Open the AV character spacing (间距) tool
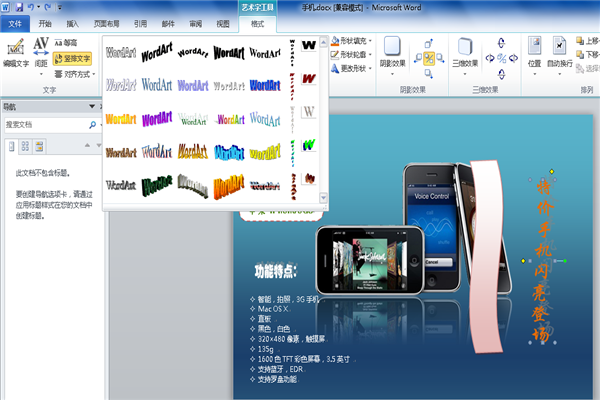 41,53
